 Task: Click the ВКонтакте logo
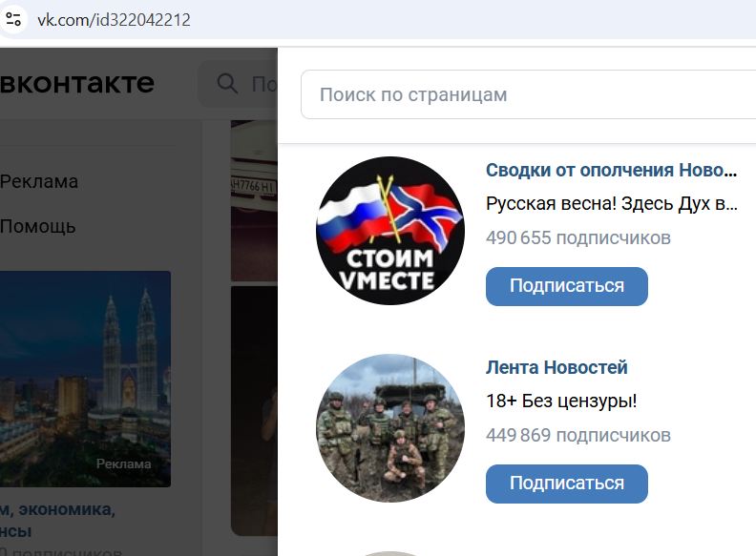[x=77, y=83]
